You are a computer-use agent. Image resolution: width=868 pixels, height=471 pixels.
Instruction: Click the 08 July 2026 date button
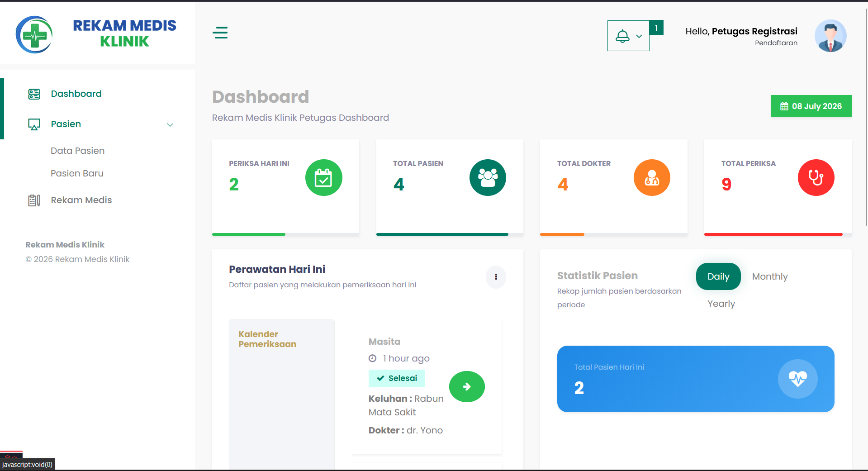(811, 106)
